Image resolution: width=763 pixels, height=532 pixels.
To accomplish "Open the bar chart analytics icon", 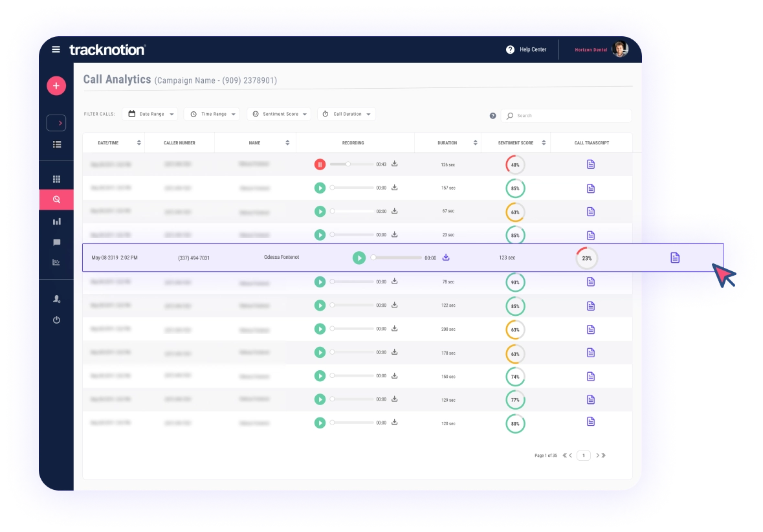I will tap(56, 221).
